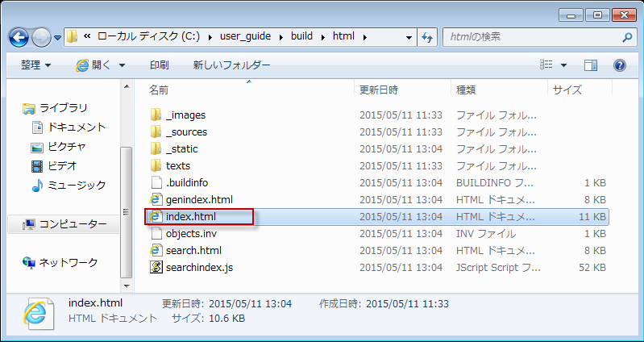Click the magnifying glass search icon
The height and width of the screenshot is (342, 644).
click(x=627, y=37)
